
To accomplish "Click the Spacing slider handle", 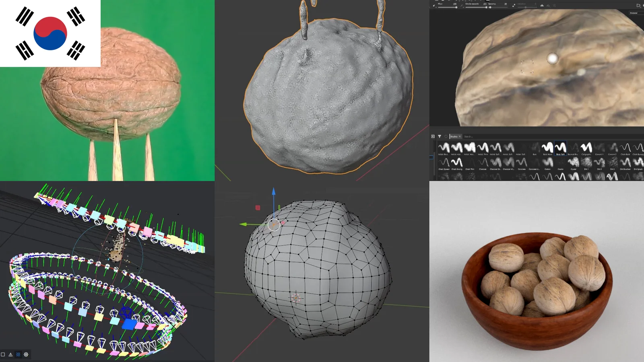I will (490, 7).
